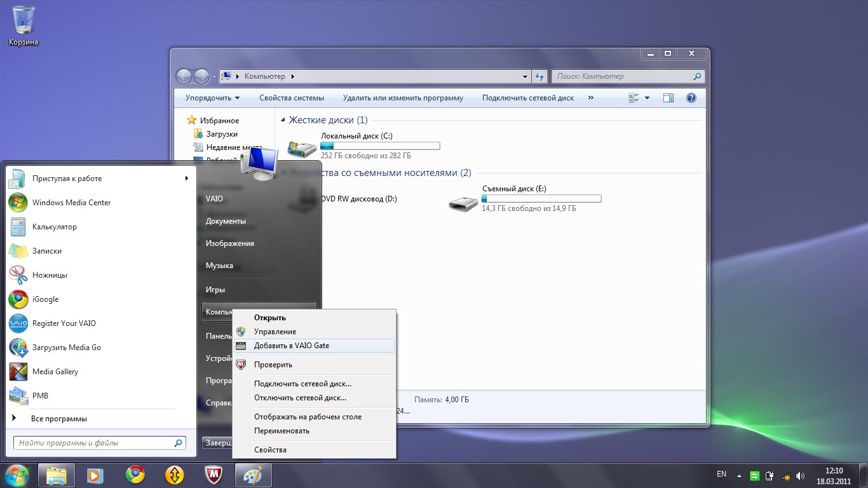Open the Recycle Bin (Корзина) desktop icon
Image resolution: width=868 pixels, height=488 pixels.
pyautogui.click(x=24, y=25)
